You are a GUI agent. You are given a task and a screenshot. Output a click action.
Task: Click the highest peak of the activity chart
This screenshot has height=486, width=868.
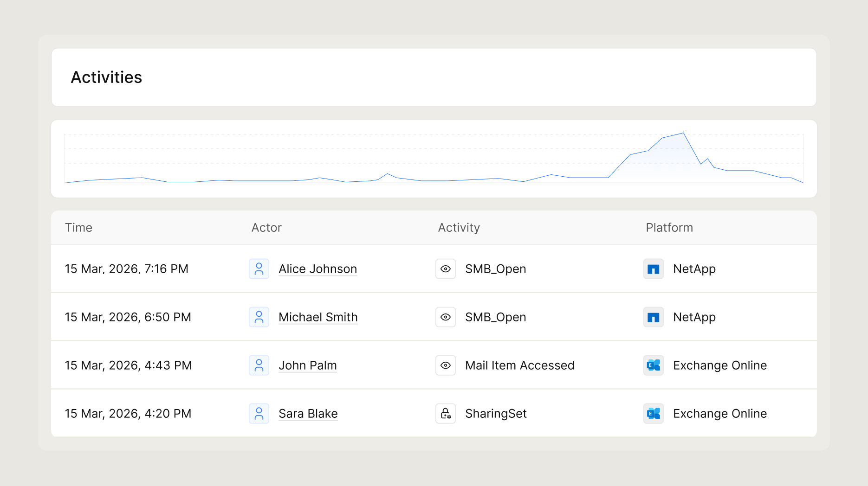(683, 134)
